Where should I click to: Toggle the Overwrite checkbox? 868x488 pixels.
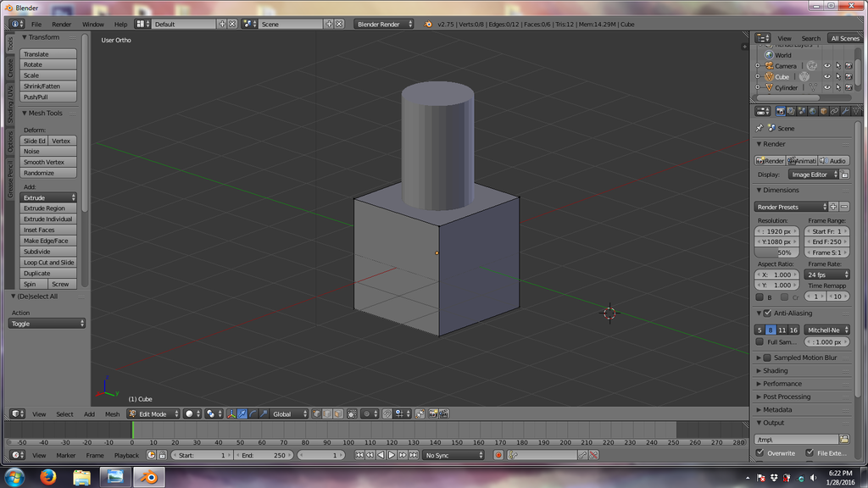[x=759, y=453]
